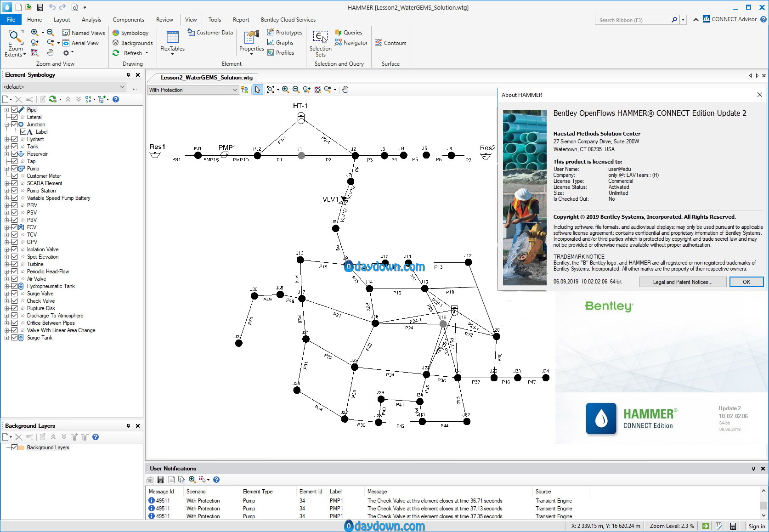Screen dimensions: 769x532
Task: Expand the Tank tree node
Action: (x=7, y=147)
